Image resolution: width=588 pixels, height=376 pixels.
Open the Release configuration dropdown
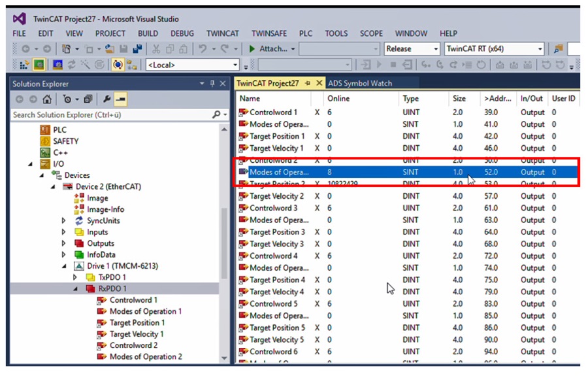tap(434, 49)
